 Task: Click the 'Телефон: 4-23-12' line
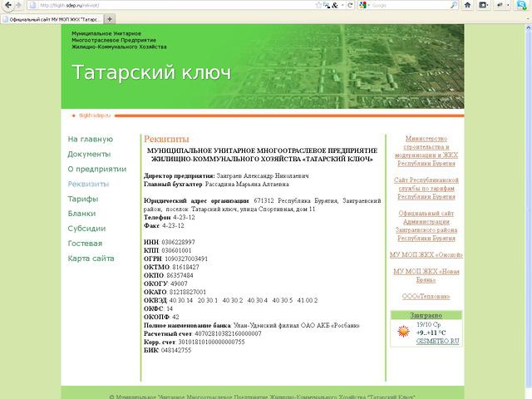[x=170, y=218]
